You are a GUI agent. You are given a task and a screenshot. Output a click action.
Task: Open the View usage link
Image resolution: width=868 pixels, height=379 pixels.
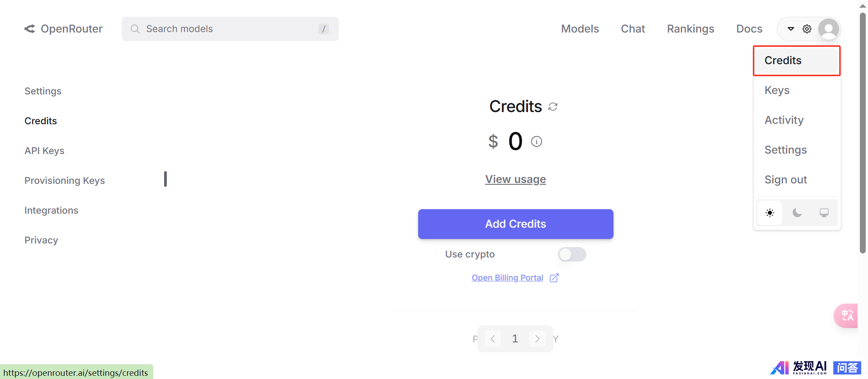coord(515,179)
